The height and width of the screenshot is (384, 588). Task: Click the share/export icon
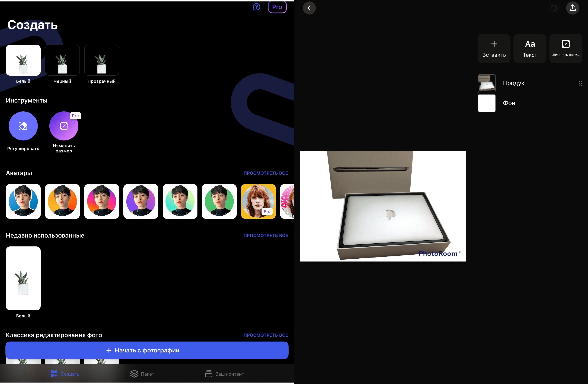coord(572,8)
